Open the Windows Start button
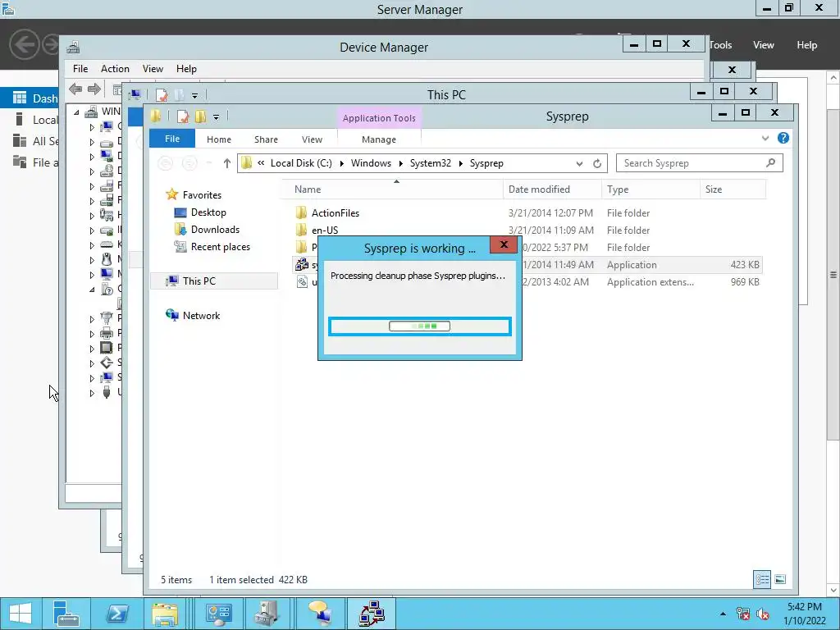840x630 pixels. 21,614
